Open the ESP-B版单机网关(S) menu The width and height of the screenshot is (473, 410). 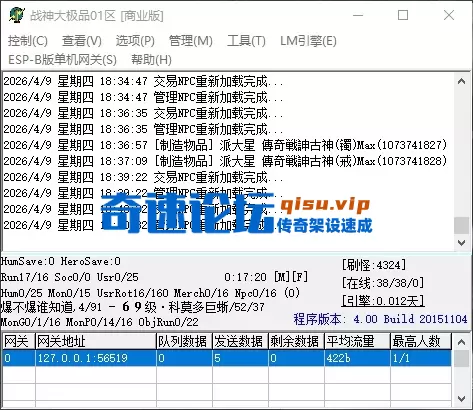[62, 60]
